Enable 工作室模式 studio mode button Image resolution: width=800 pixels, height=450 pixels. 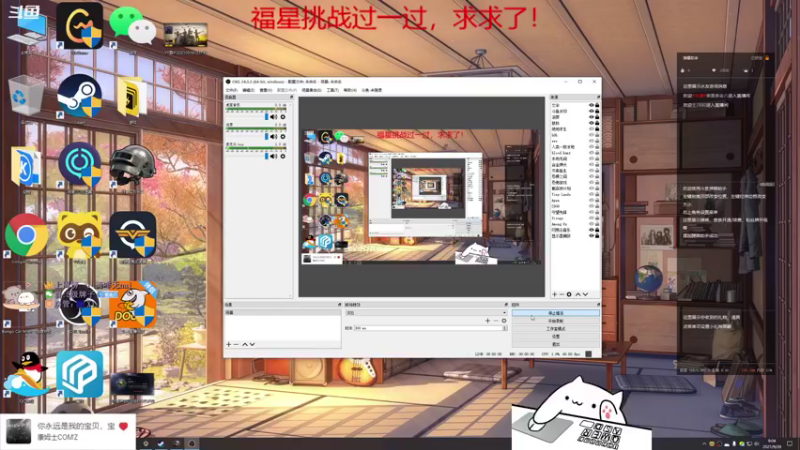[556, 329]
